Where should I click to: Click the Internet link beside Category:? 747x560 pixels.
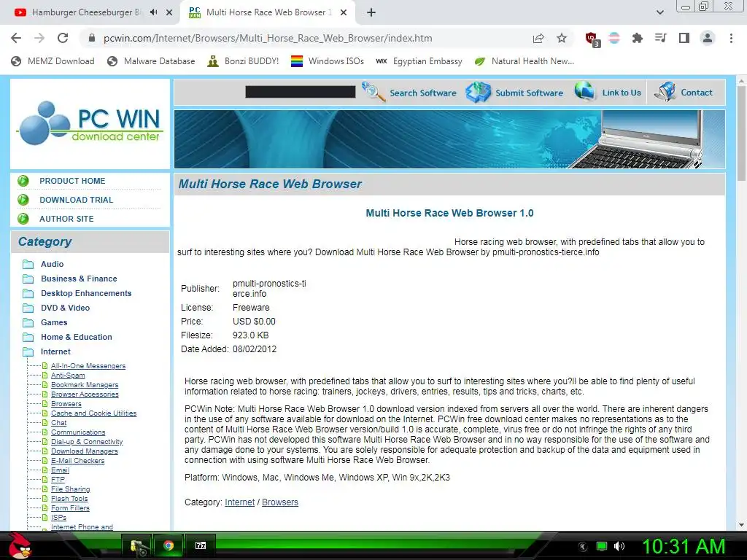click(x=239, y=502)
